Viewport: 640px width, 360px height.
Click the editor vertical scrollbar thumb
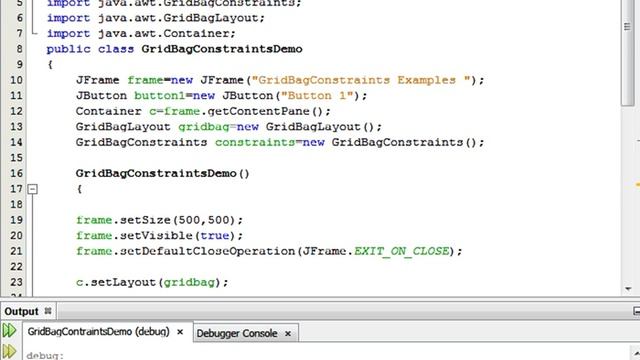(x=627, y=52)
